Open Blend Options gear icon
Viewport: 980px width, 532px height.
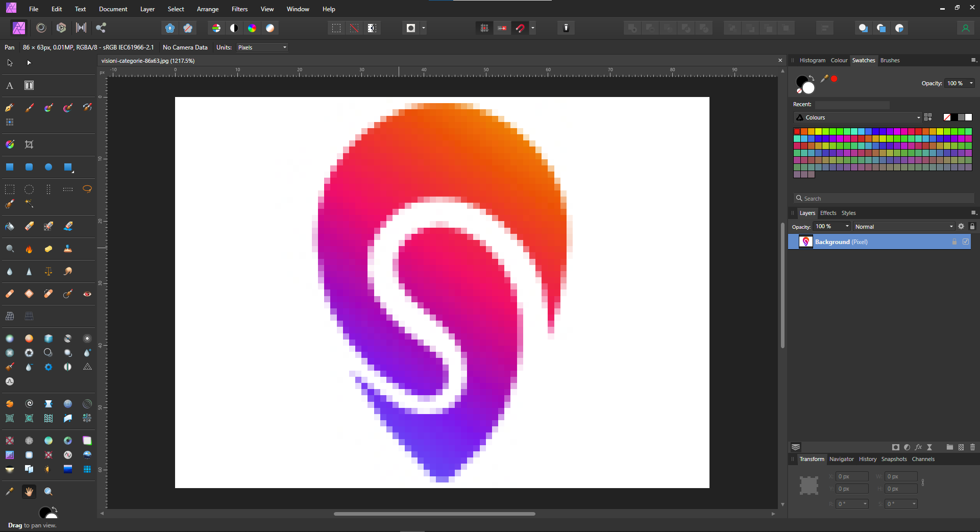click(961, 226)
